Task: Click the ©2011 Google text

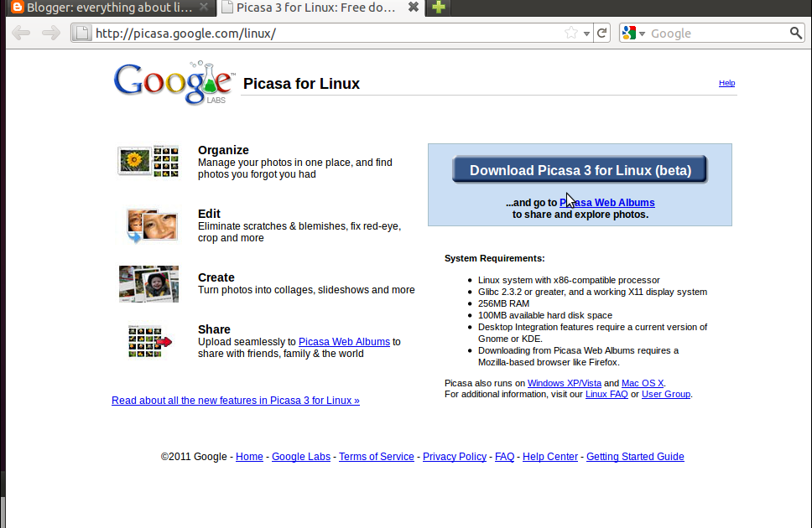Action: [x=194, y=457]
